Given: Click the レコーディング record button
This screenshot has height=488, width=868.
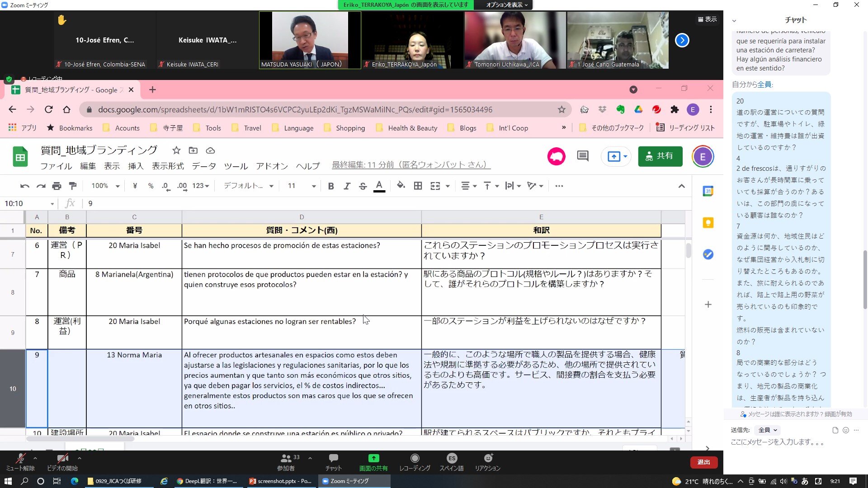Looking at the screenshot, I should (415, 462).
